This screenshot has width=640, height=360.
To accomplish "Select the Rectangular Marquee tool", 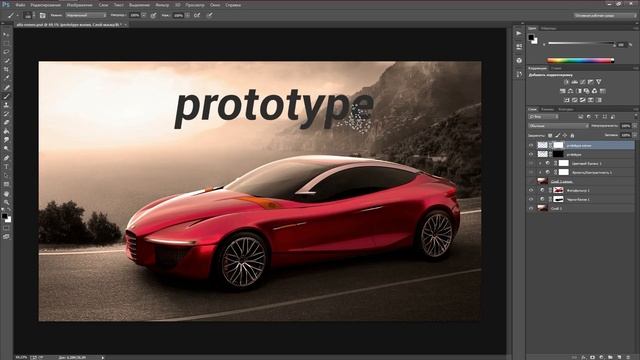I will (x=6, y=43).
